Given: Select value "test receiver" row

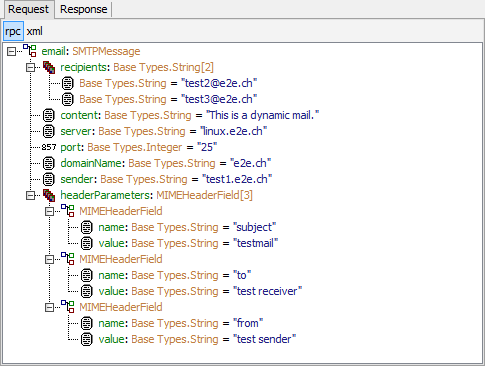Looking at the screenshot, I should point(191,291).
